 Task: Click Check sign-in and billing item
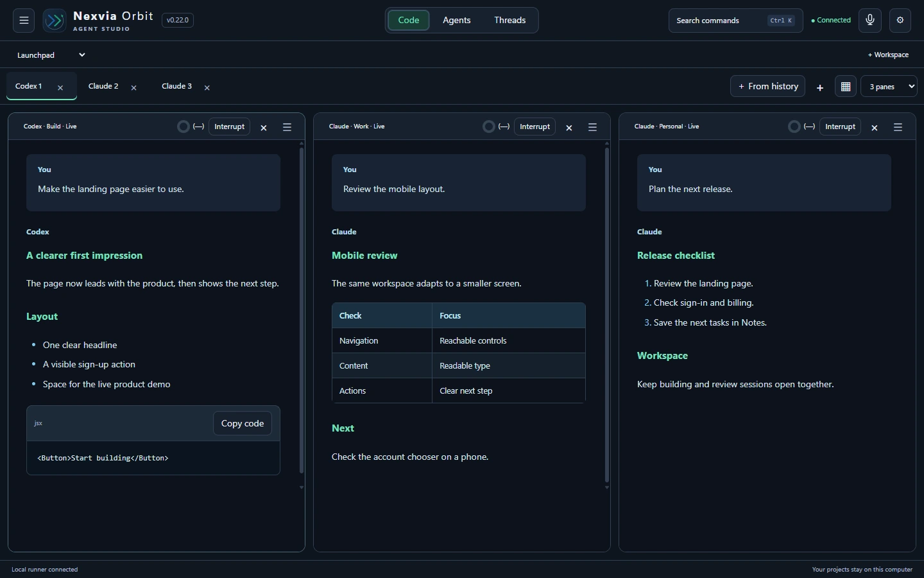pyautogui.click(x=703, y=303)
